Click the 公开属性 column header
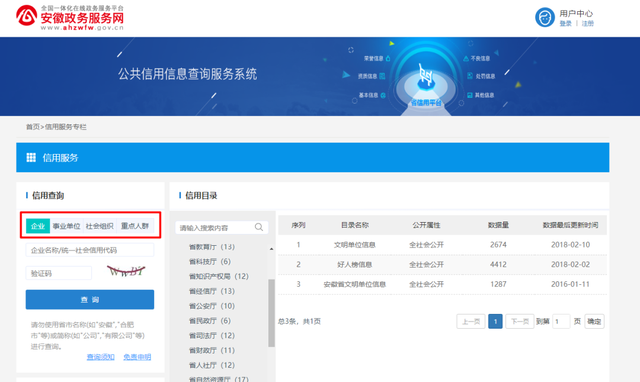Screen dimensions: 640x382 (x=427, y=225)
